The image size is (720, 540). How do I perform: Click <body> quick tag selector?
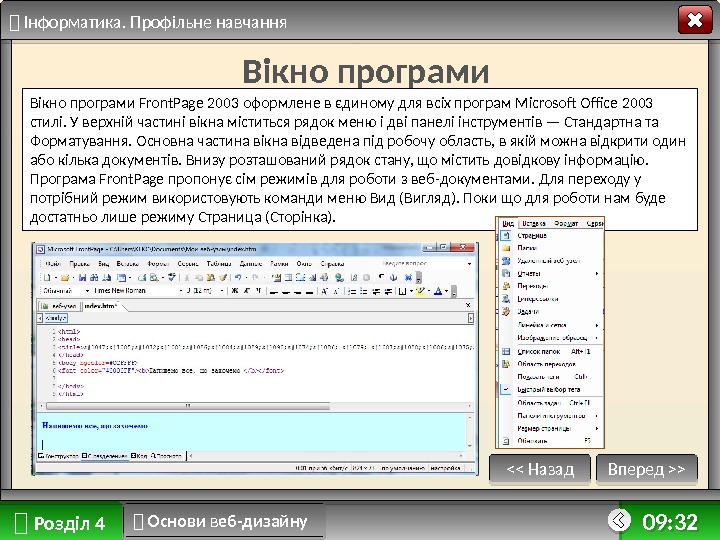point(56,318)
